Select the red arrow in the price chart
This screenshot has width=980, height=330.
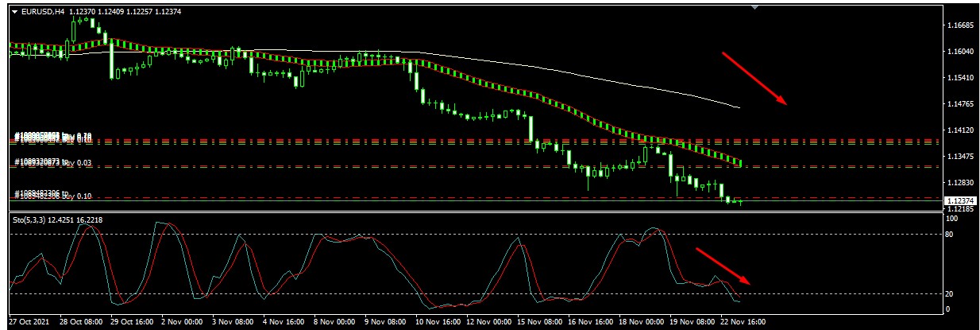(754, 79)
